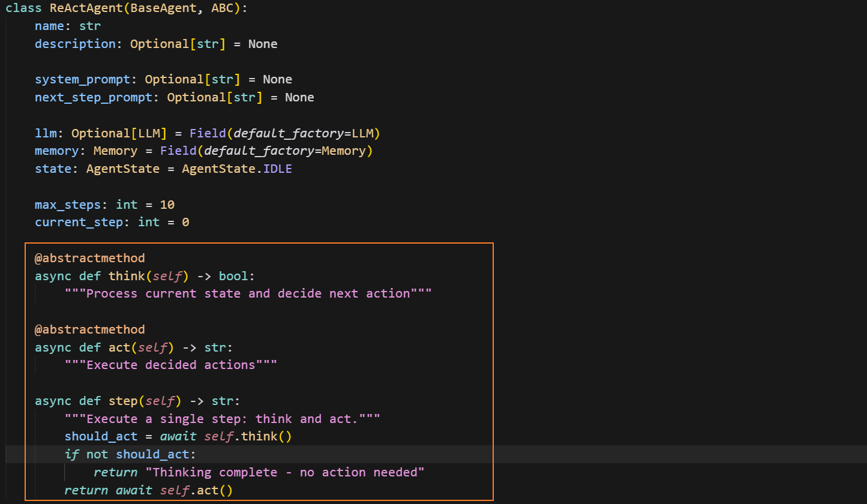Click 'Optional' on the description line
This screenshot has height=504, width=867.
click(x=160, y=44)
